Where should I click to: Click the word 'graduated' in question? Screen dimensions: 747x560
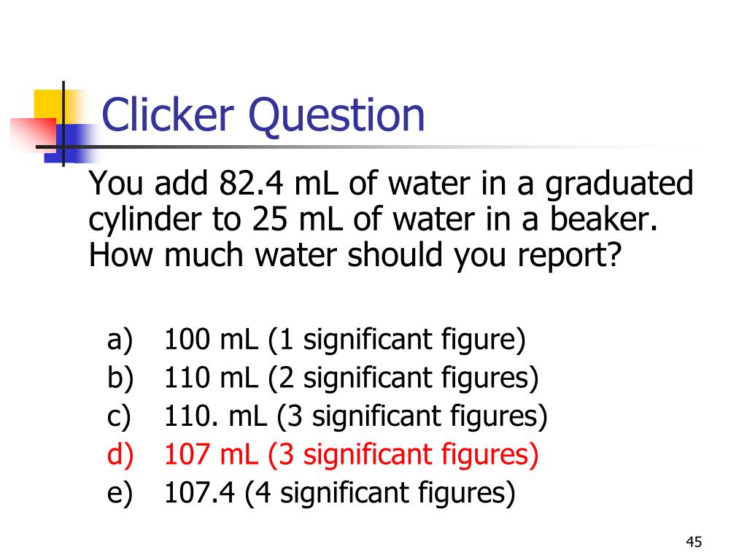click(x=619, y=184)
